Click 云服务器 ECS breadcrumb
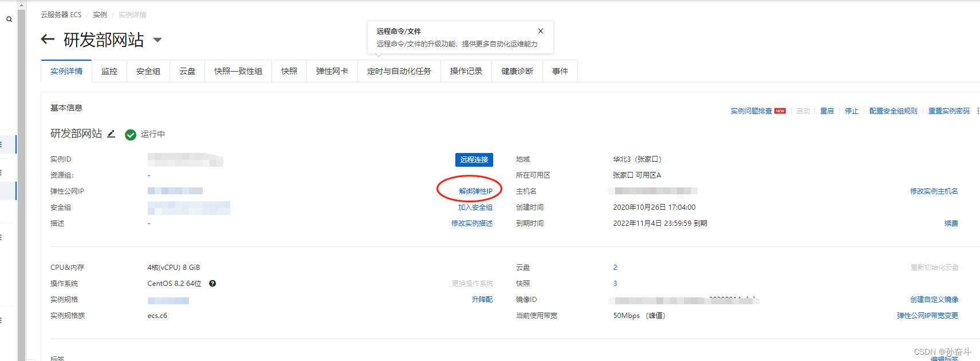The width and height of the screenshot is (980, 361). pos(61,15)
